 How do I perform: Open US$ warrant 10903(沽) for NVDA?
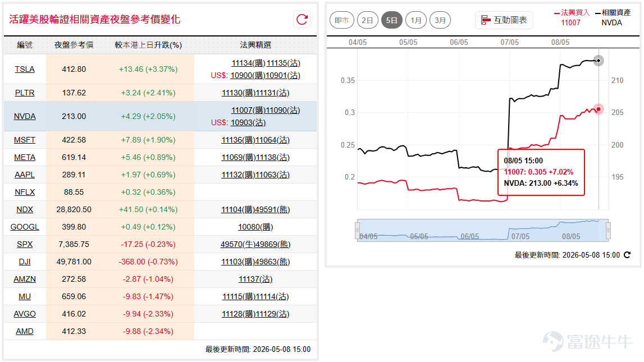tap(248, 122)
